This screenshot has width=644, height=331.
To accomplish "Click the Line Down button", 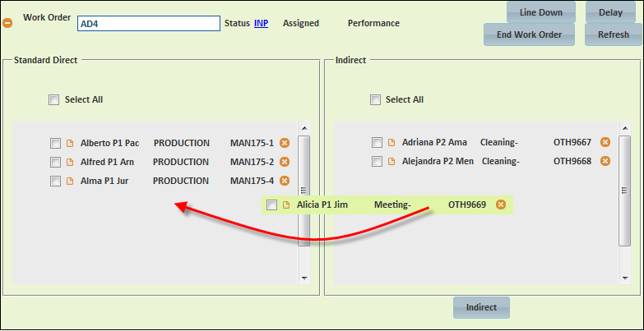I will tap(541, 12).
